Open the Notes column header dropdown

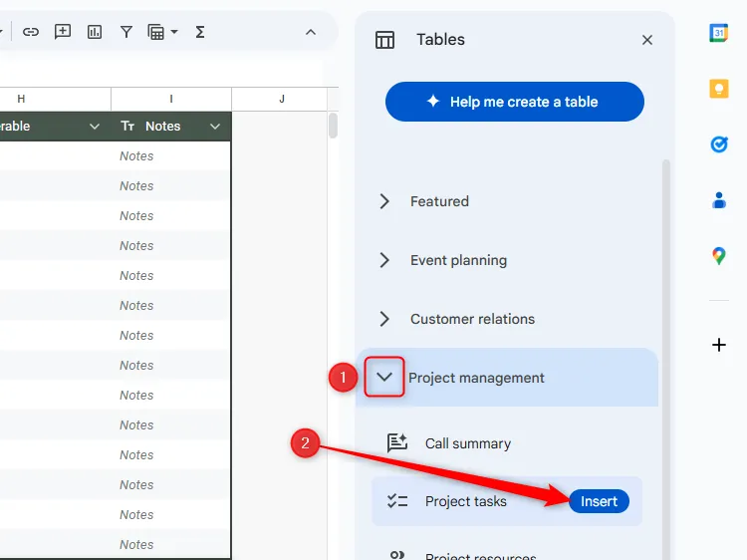pos(215,127)
